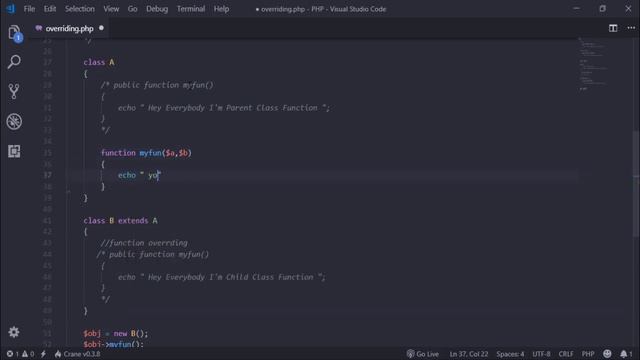Click the Parent Class Function echo comment
The height and width of the screenshot is (360, 640).
(x=224, y=108)
